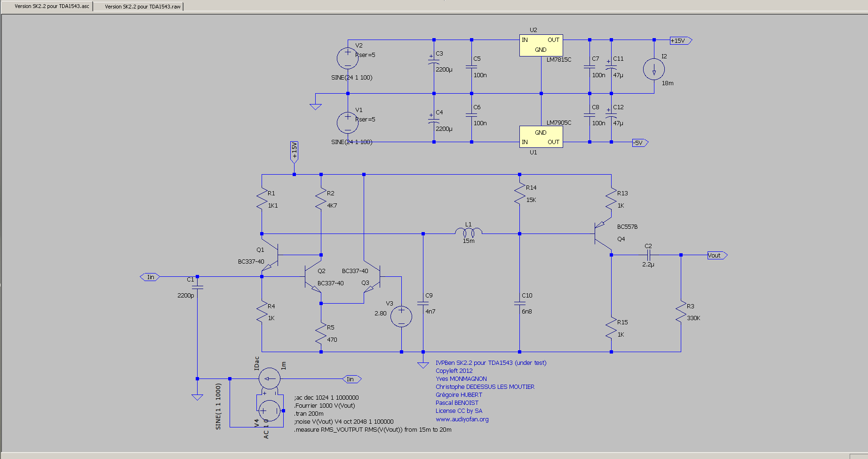The height and width of the screenshot is (459, 868).
Task: Click the 'Grégoire HUBERT' author text
Action: tap(459, 395)
